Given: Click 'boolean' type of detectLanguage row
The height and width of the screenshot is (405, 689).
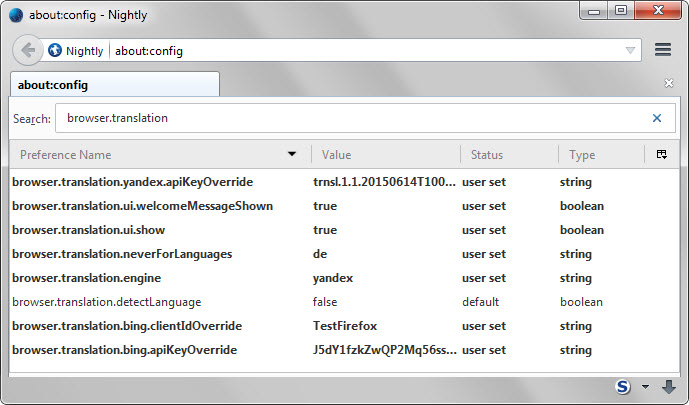Looking at the screenshot, I should 581,302.
